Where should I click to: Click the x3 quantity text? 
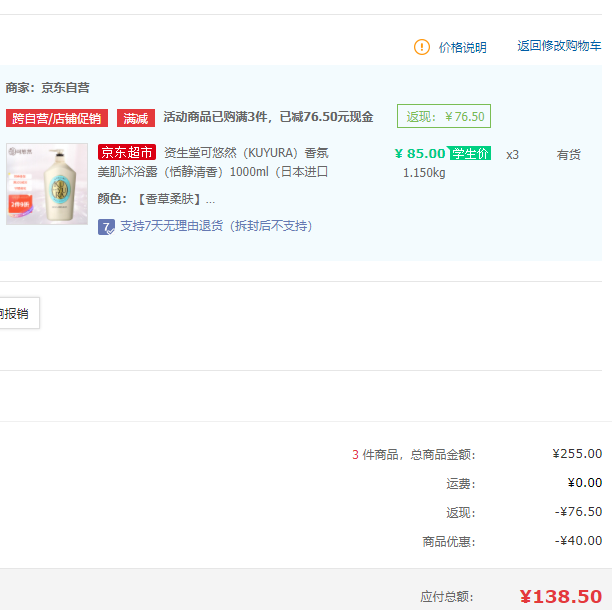pyautogui.click(x=512, y=155)
